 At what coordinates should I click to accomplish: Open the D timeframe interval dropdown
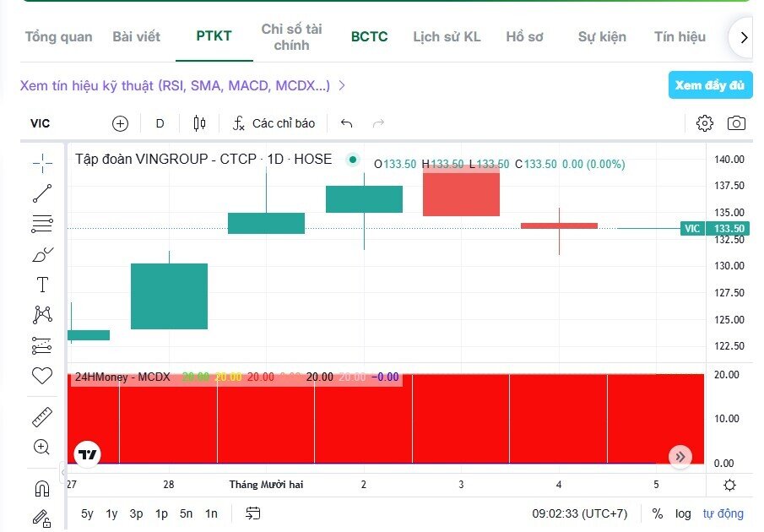160,123
